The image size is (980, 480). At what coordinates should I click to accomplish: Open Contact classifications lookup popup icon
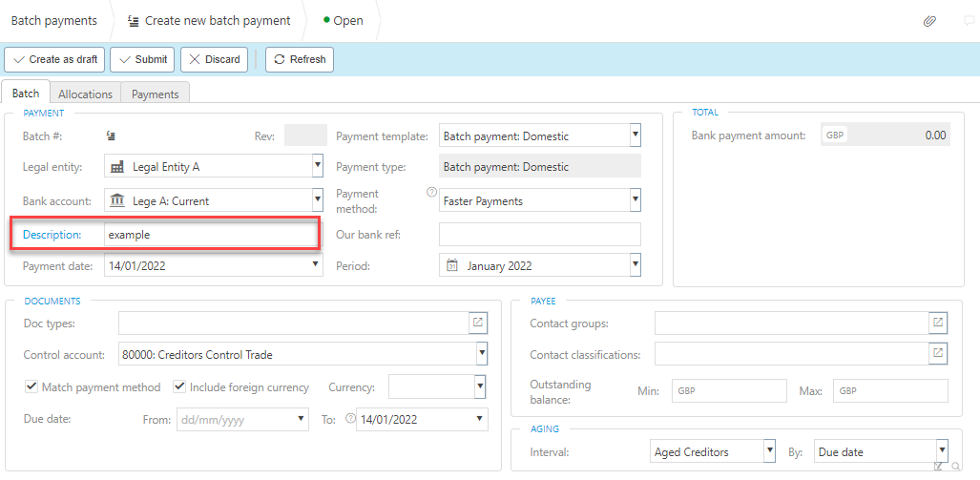pos(938,354)
